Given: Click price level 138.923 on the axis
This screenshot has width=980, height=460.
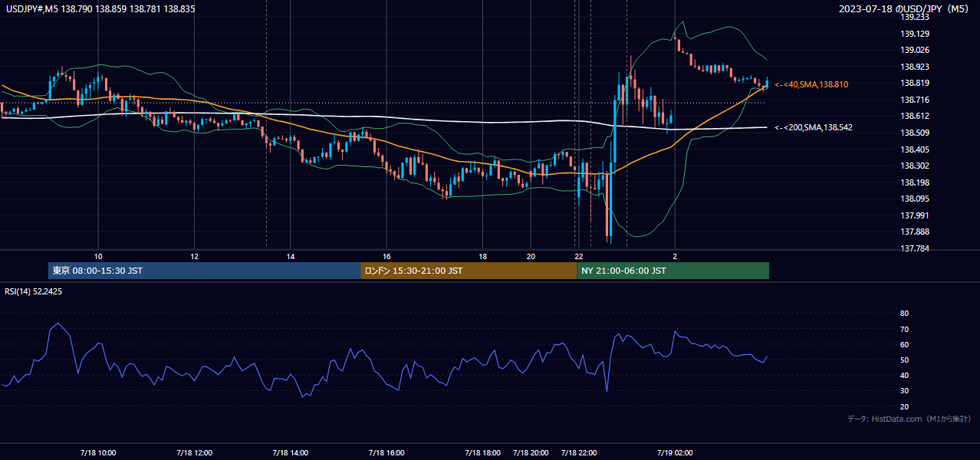Looking at the screenshot, I should tap(916, 67).
